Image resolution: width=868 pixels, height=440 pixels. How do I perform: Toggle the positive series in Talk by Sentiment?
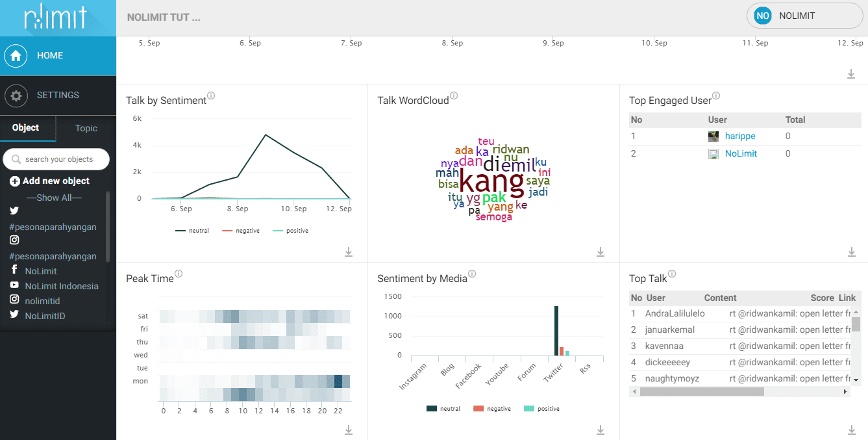290,231
